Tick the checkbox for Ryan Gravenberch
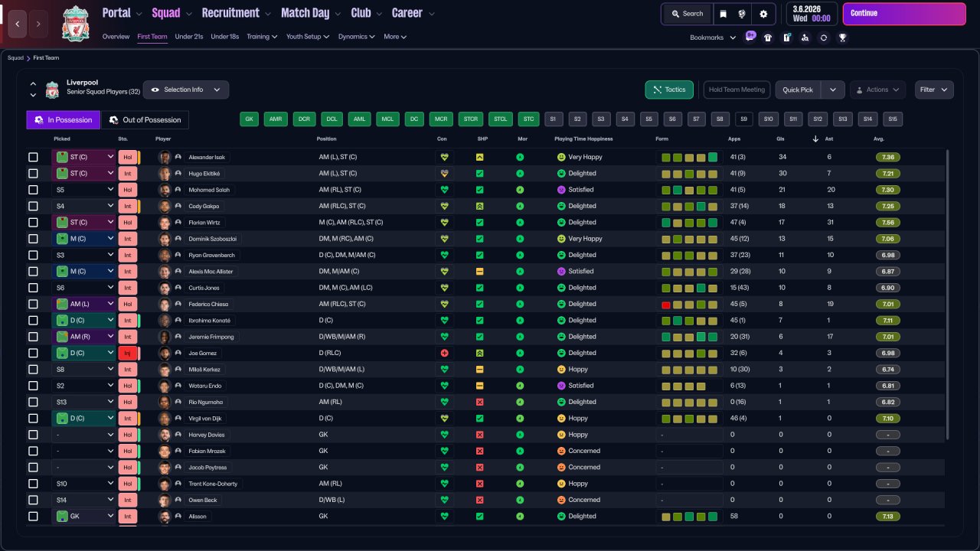 [x=33, y=255]
